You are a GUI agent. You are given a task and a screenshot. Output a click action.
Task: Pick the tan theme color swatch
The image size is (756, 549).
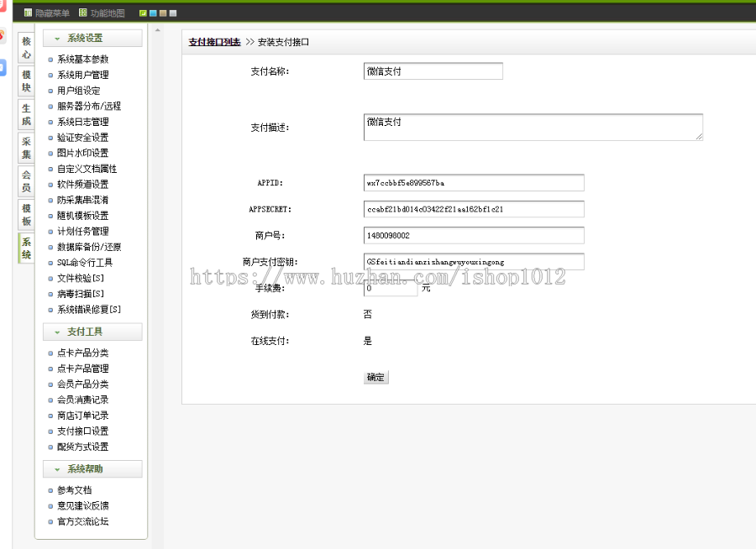[x=163, y=13]
